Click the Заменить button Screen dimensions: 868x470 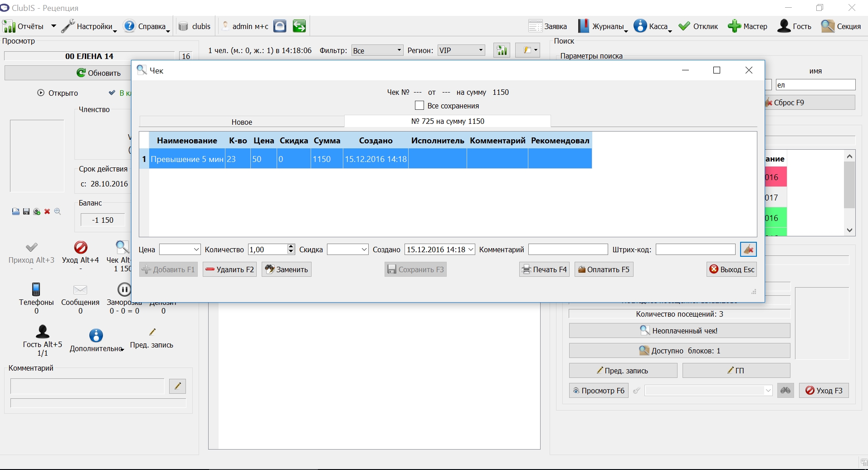[287, 269]
